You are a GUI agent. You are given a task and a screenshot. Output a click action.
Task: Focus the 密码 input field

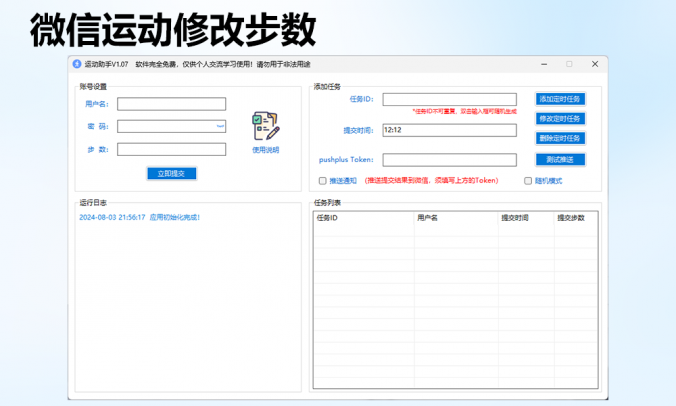point(172,126)
